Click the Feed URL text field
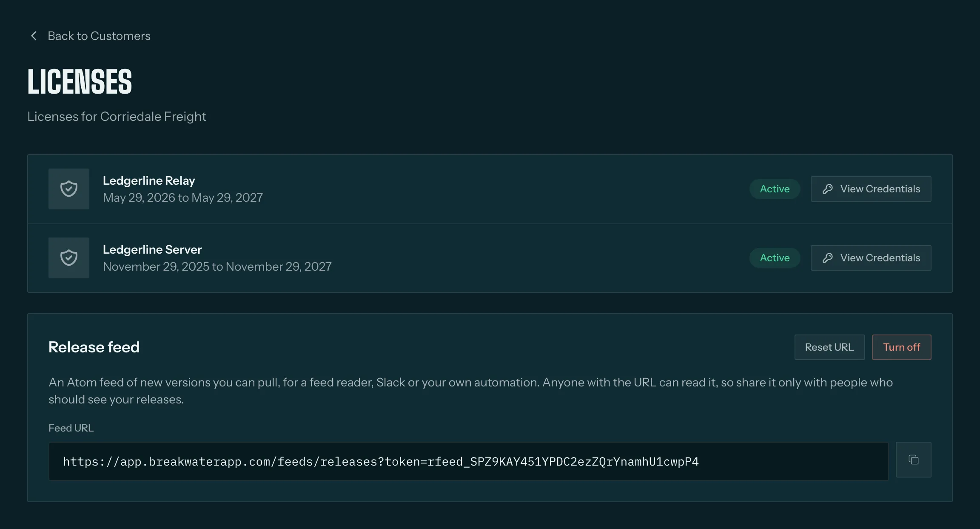Screen dimensions: 980x529 [468, 461]
